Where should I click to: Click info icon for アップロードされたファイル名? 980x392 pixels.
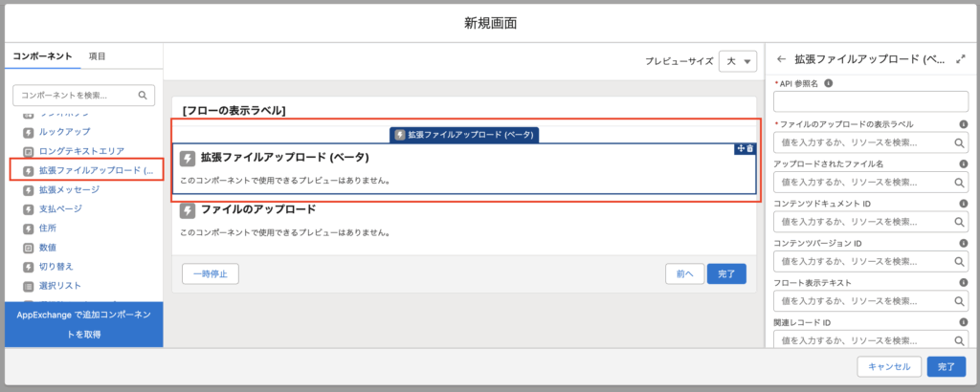click(x=963, y=163)
